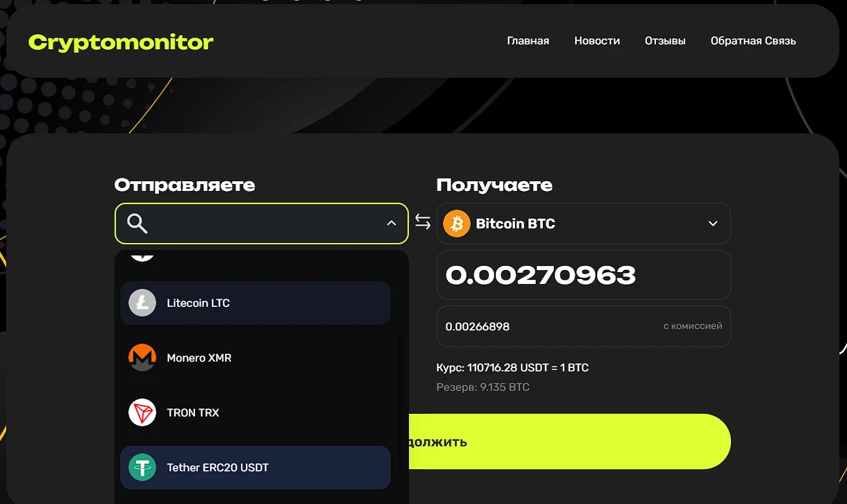The width and height of the screenshot is (847, 504).
Task: Click the Monero logo icon
Action: pyautogui.click(x=142, y=358)
